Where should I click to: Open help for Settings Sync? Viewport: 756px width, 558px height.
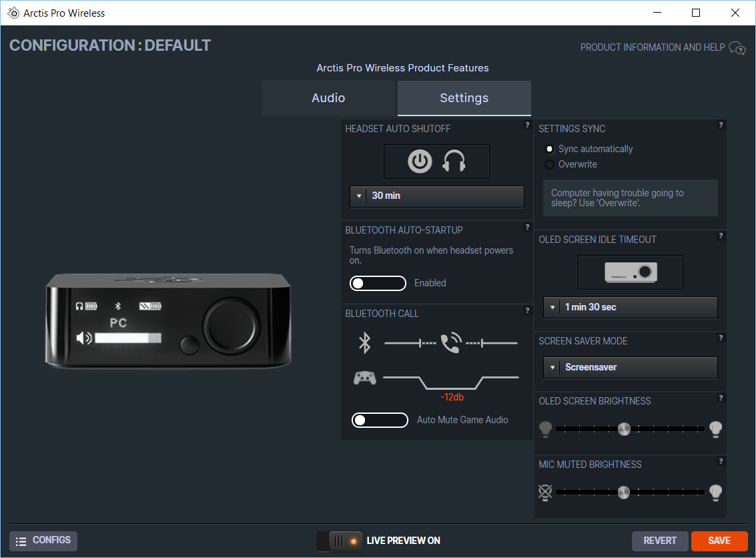pos(721,125)
